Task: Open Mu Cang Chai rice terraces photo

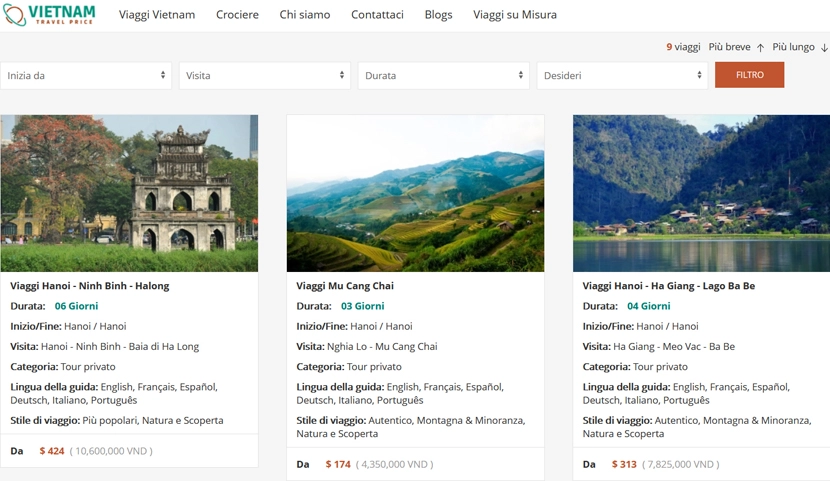Action: pyautogui.click(x=416, y=193)
